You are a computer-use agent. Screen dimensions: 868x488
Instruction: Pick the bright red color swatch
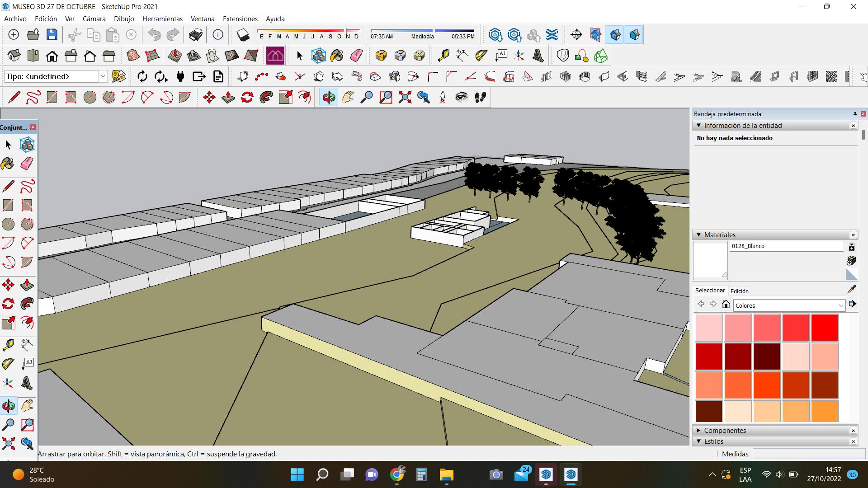tap(824, 327)
